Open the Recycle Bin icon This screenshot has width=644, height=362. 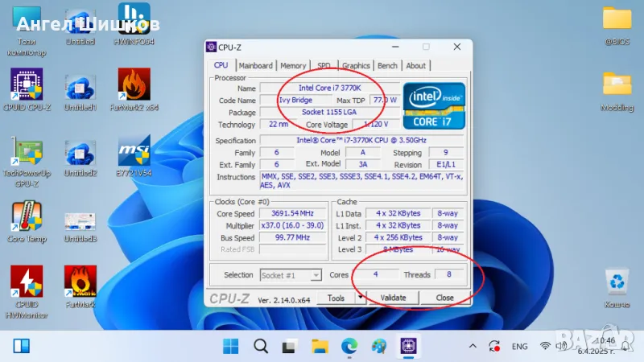617,282
